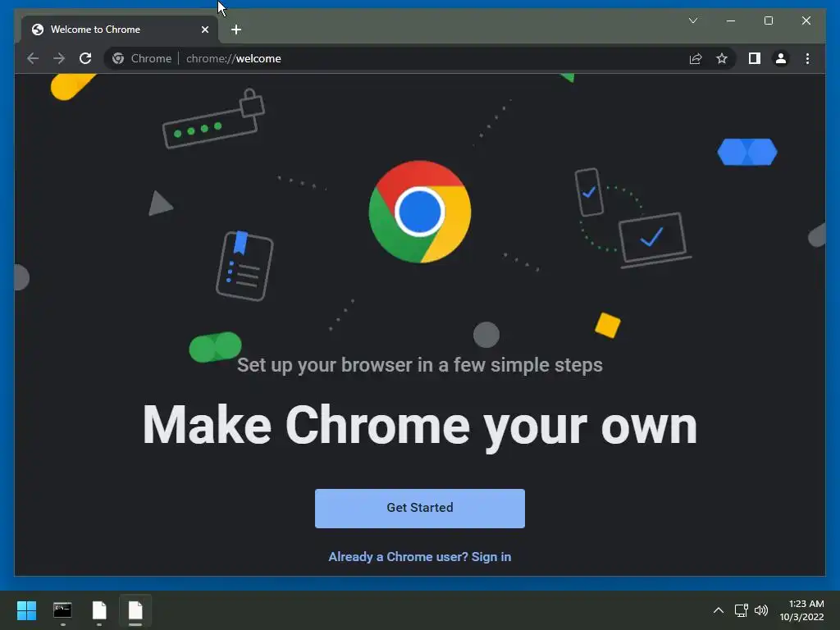
Task: Click the active Chrome taskbar icon
Action: [135, 610]
